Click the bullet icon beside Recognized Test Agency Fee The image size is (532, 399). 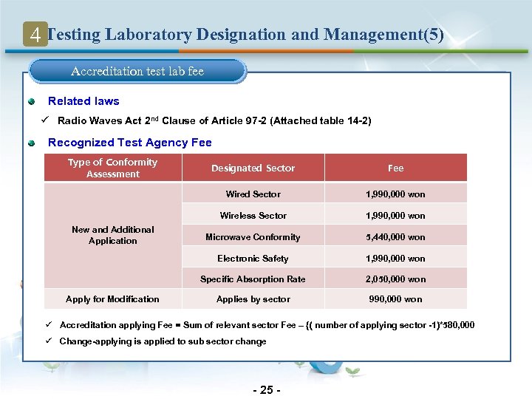(x=32, y=143)
